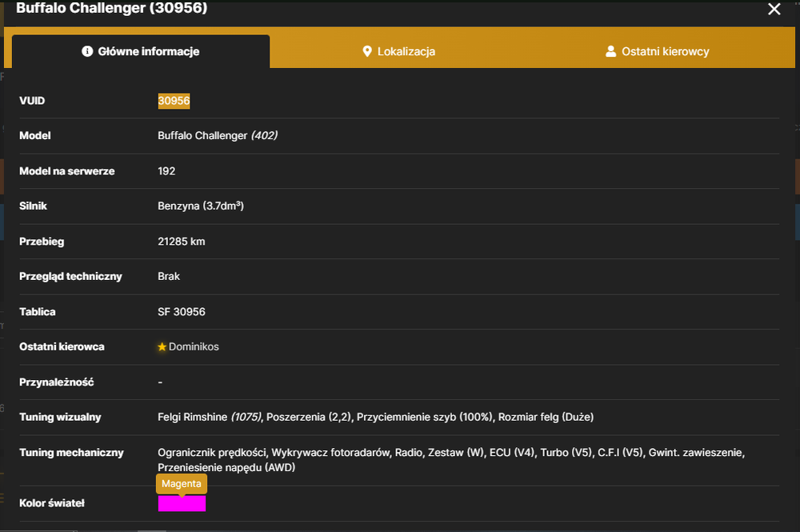Viewport: 800px width, 532px height.
Task: Click the VUID row label
Action: [x=32, y=101]
